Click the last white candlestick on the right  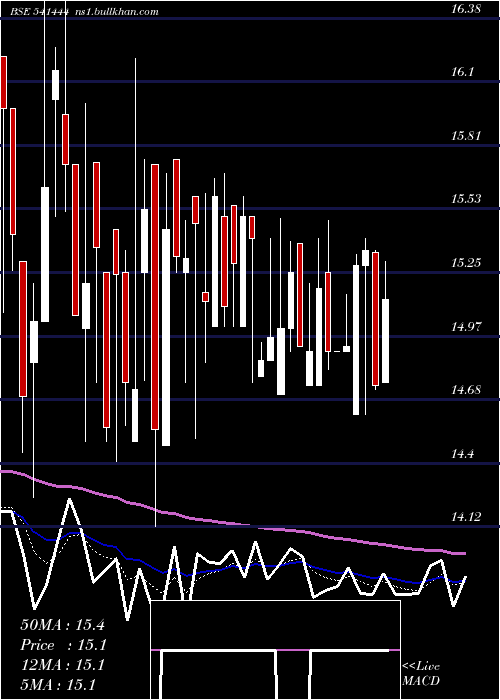tap(385, 341)
